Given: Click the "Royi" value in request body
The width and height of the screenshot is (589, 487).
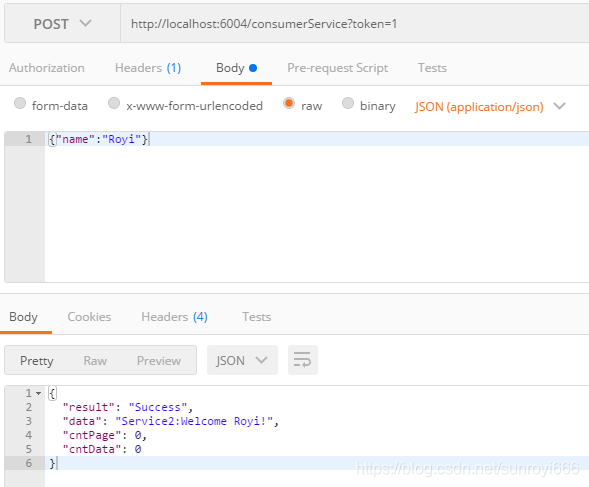Looking at the screenshot, I should [x=121, y=139].
